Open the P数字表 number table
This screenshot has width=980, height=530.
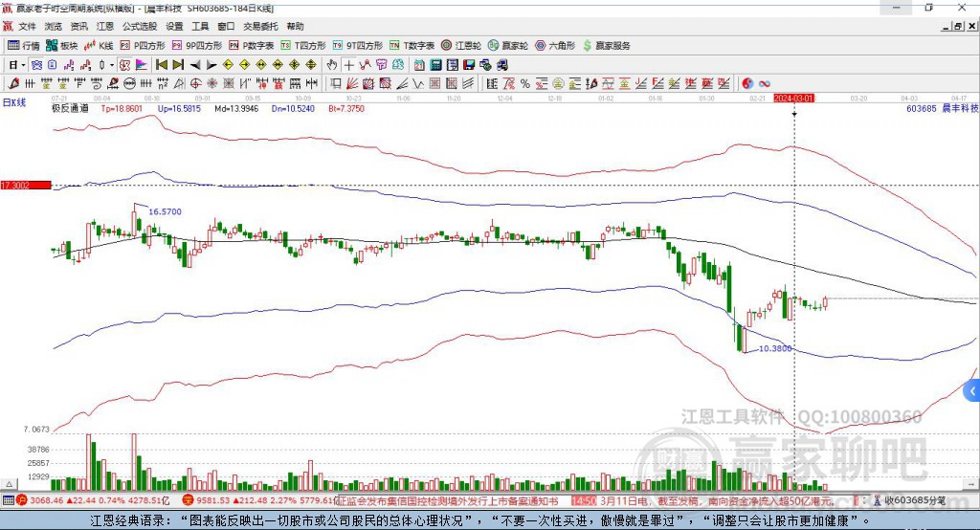[252, 46]
